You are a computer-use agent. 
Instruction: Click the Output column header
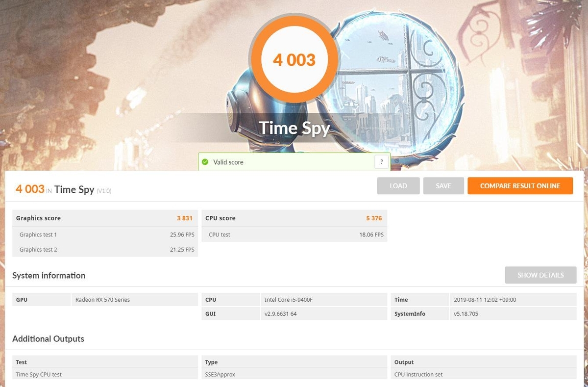[483, 362]
